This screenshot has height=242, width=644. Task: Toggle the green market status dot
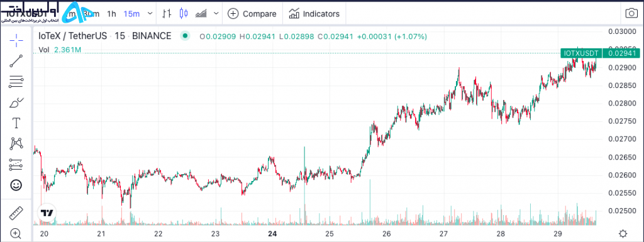(186, 36)
